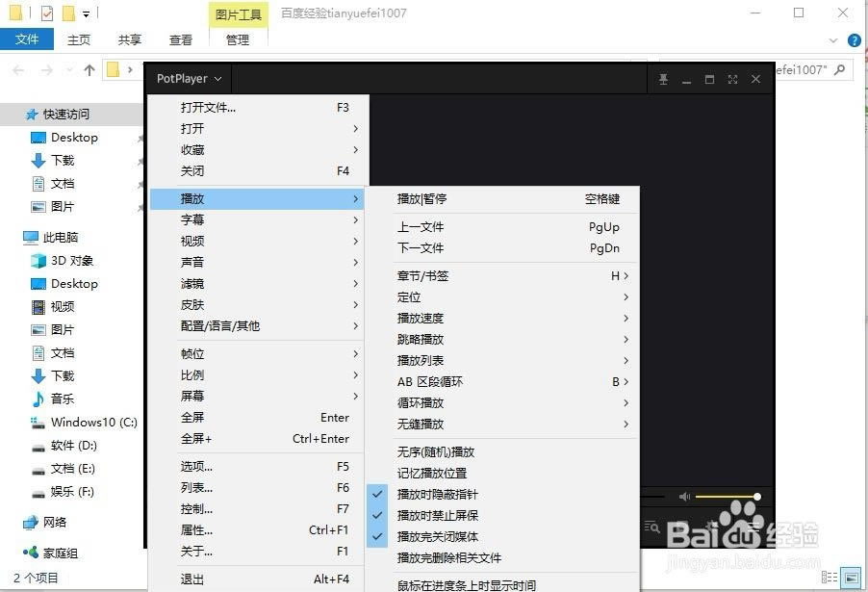
Task: Switch to the 查看 ribbon tab
Action: click(181, 39)
